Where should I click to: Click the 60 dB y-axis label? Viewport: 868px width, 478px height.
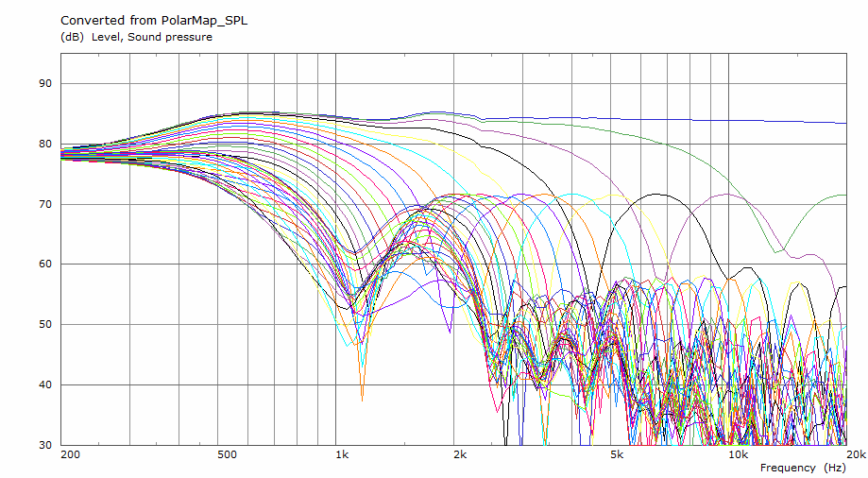44,265
